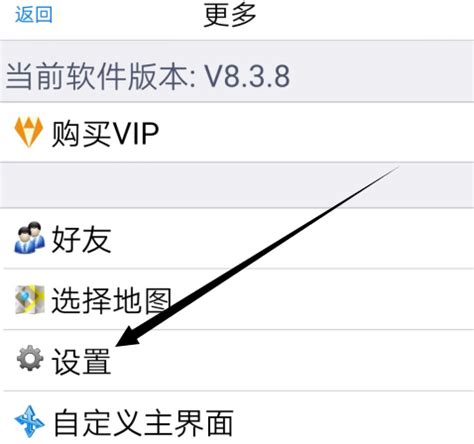Click the orange fox VIP icon
Image resolution: width=474 pixels, height=444 pixels.
[x=29, y=132]
